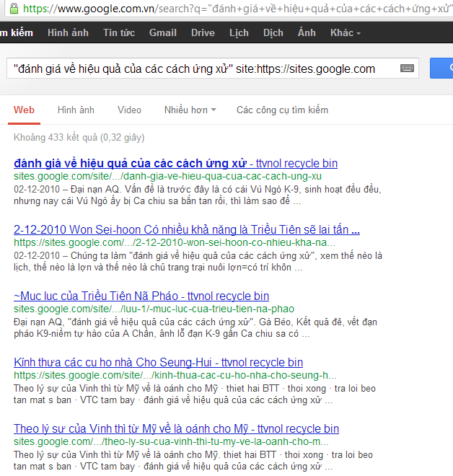Click green URL ending muc-luc-cua-trieu-tien-na-phao
The width and height of the screenshot is (453, 476).
tap(154, 309)
